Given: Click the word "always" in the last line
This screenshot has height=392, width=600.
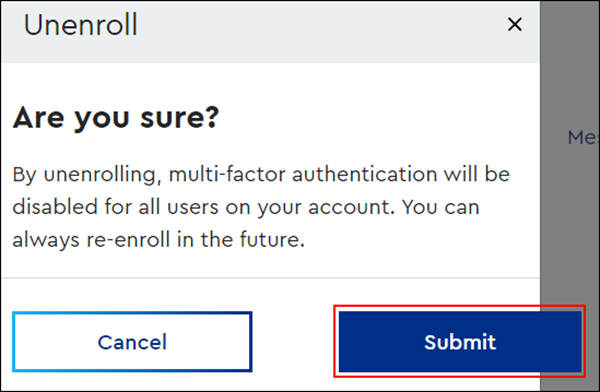Looking at the screenshot, I should click(x=46, y=241).
